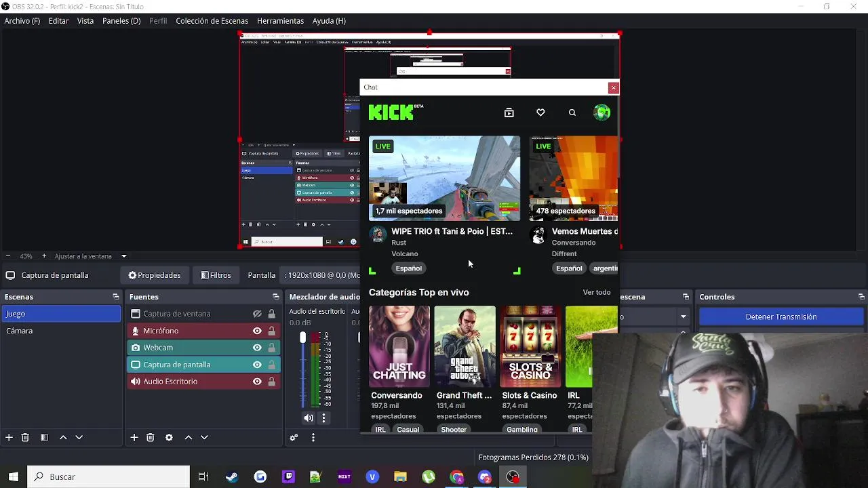Open Archivo (F) menu
Viewport: 868px width, 488px height.
pyautogui.click(x=22, y=21)
